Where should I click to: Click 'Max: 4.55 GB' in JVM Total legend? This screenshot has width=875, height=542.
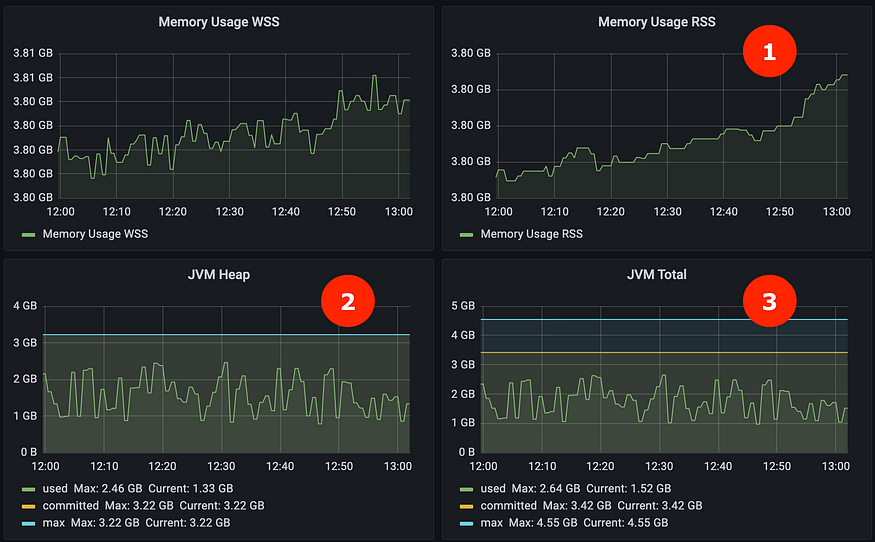543,523
